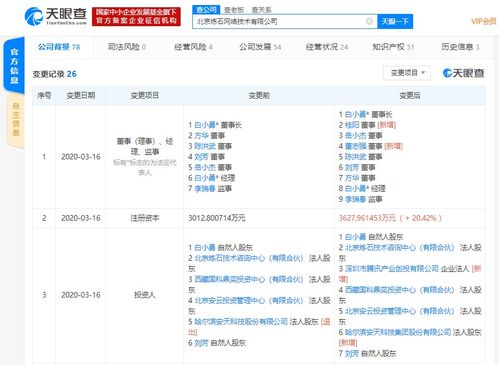Open the 公司背景 78 tab

(x=59, y=47)
